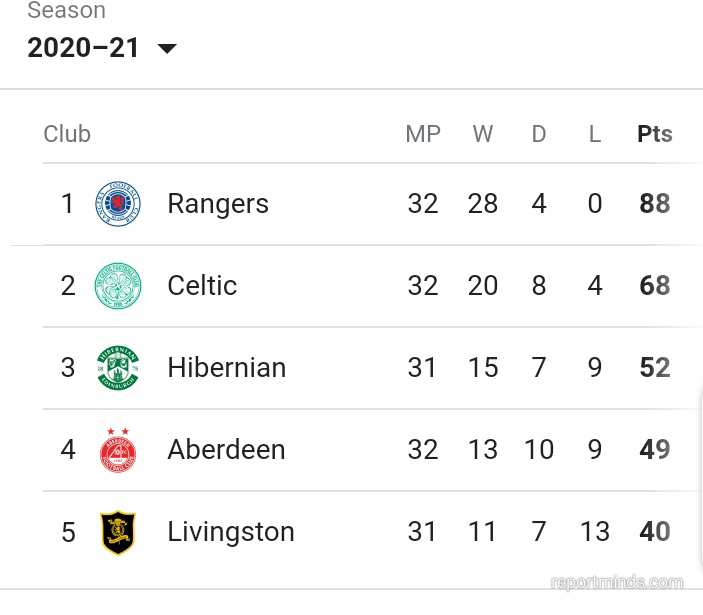703x615 pixels.
Task: Click the W column header
Action: coord(483,134)
